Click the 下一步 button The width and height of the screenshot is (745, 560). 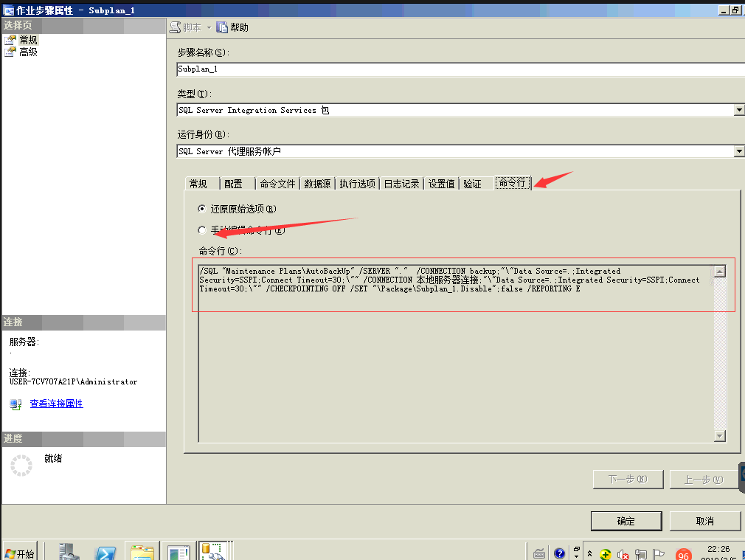click(628, 479)
